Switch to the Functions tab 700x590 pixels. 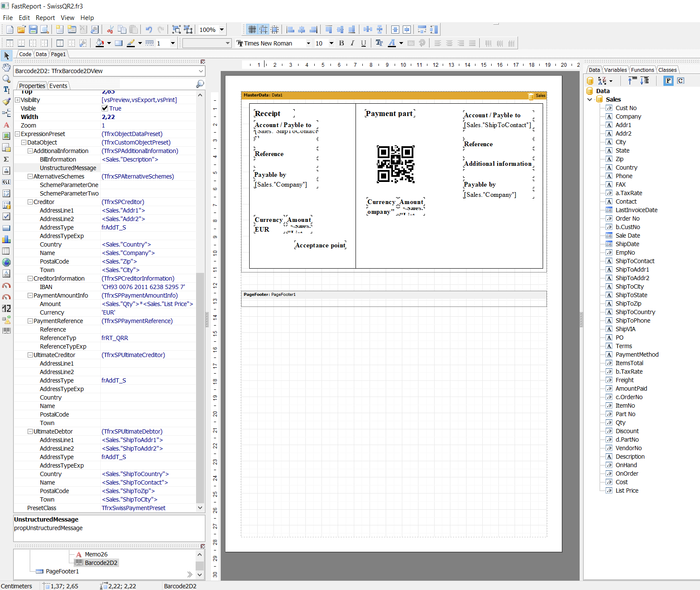click(643, 70)
